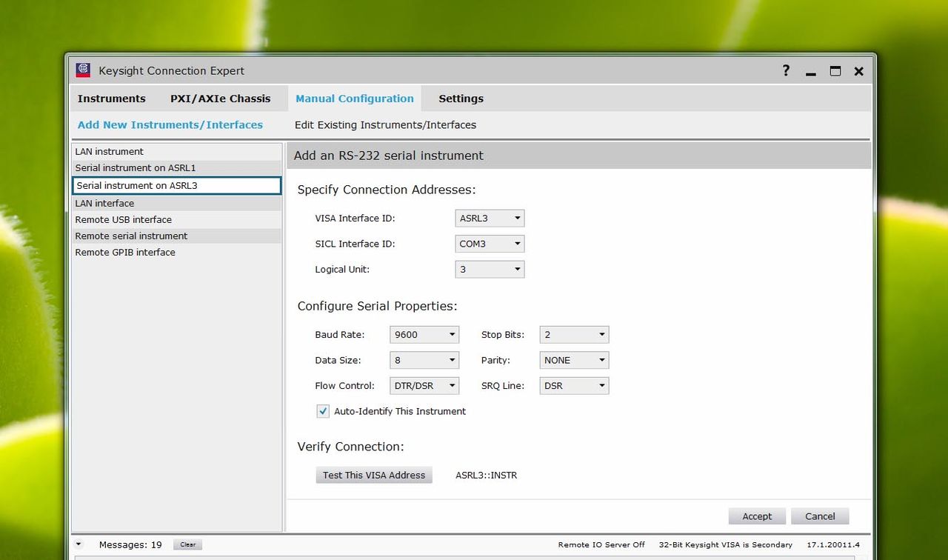This screenshot has height=560, width=948.
Task: Open the Logical Unit dropdown
Action: pyautogui.click(x=490, y=269)
